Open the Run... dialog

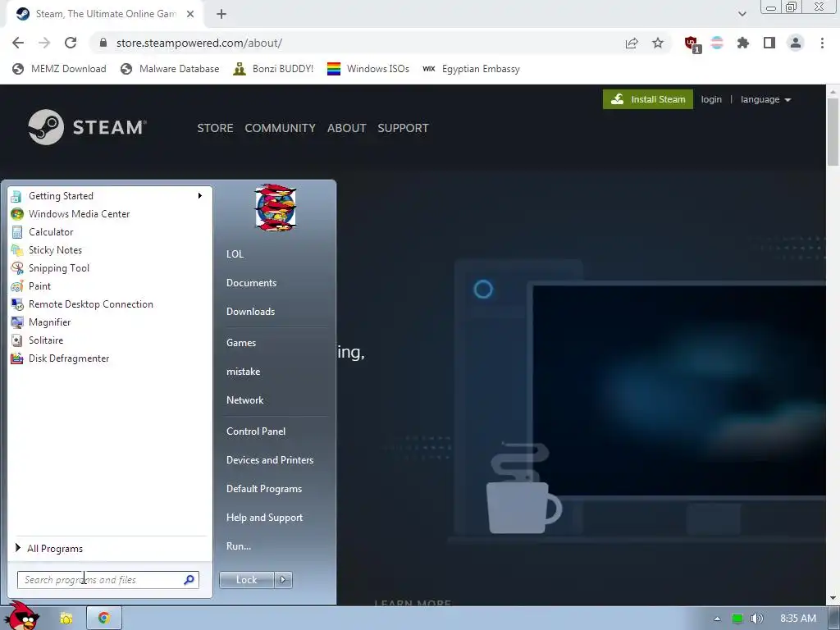[239, 546]
